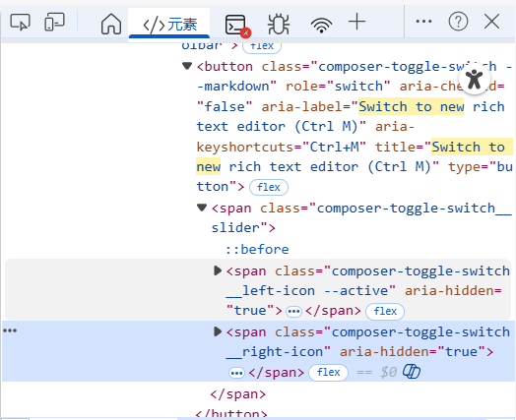Open DevTools help question mark
This screenshot has height=420, width=516.
(x=458, y=22)
